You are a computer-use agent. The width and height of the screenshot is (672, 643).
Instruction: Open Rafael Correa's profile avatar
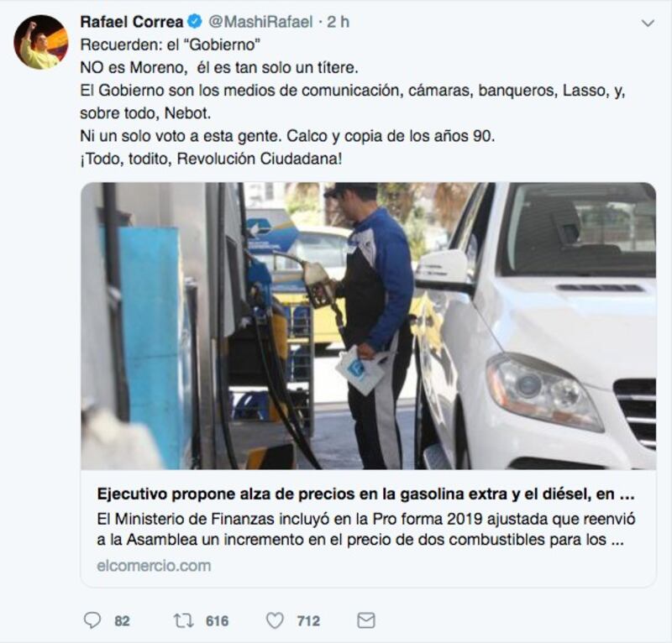click(x=41, y=42)
